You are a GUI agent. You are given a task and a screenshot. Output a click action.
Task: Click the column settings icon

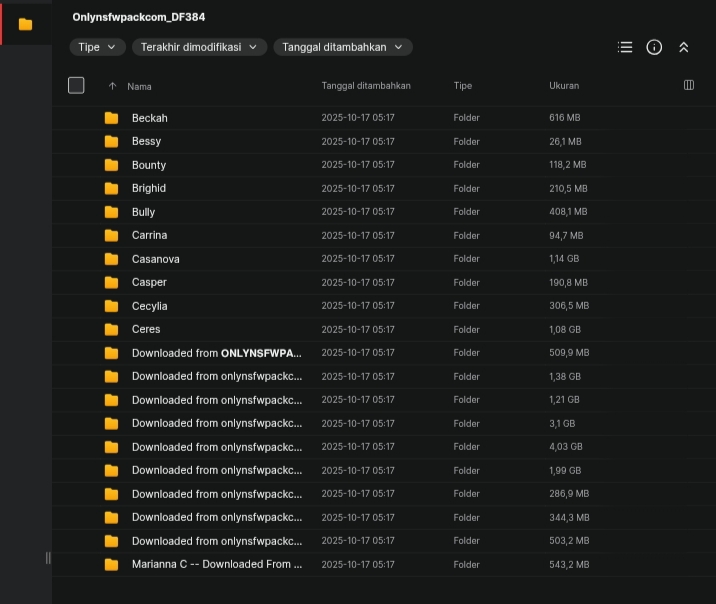pos(688,86)
